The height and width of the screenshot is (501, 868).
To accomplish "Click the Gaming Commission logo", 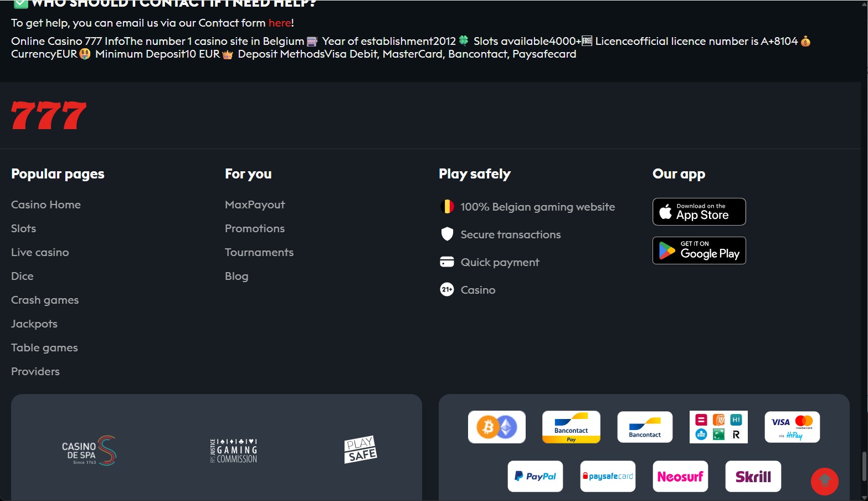I will [x=233, y=451].
